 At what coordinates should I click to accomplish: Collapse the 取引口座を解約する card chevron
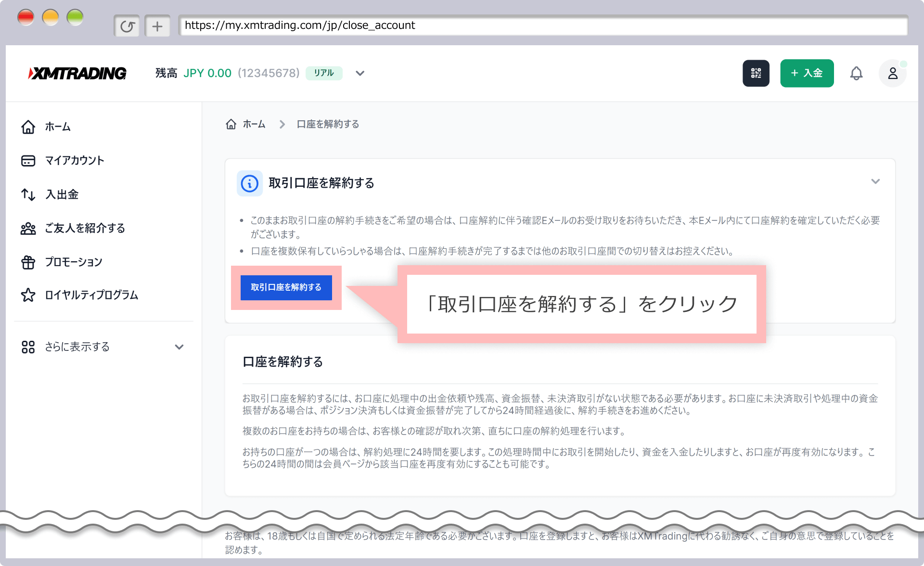pyautogui.click(x=875, y=181)
